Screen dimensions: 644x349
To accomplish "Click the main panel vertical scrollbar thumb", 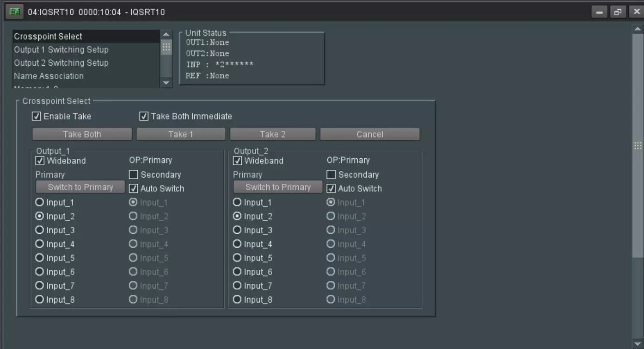I will (x=638, y=145).
